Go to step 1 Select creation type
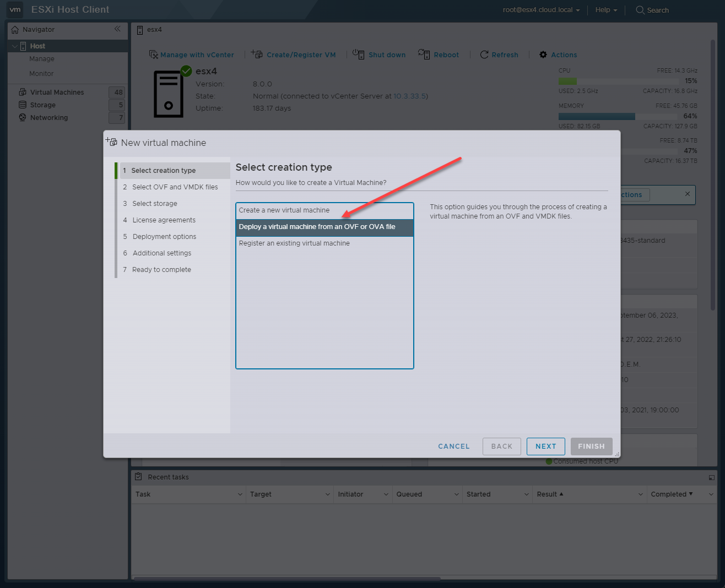 174,171
